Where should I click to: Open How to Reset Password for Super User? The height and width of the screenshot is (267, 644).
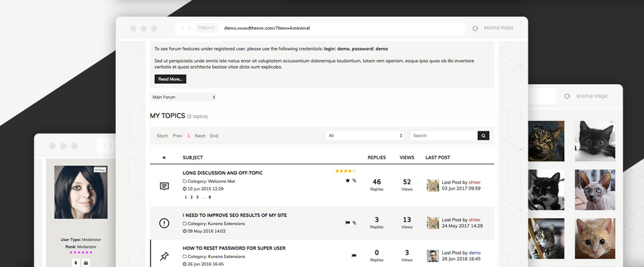click(234, 248)
